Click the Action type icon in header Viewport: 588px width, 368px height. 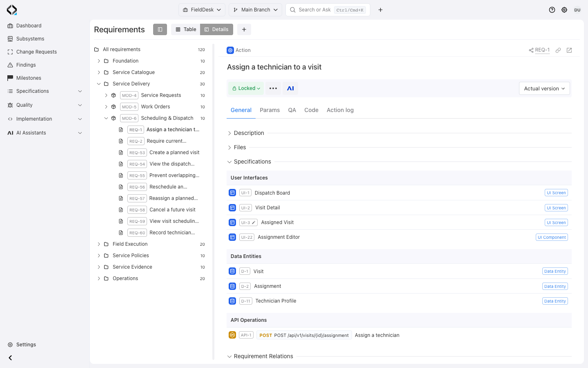(x=230, y=50)
